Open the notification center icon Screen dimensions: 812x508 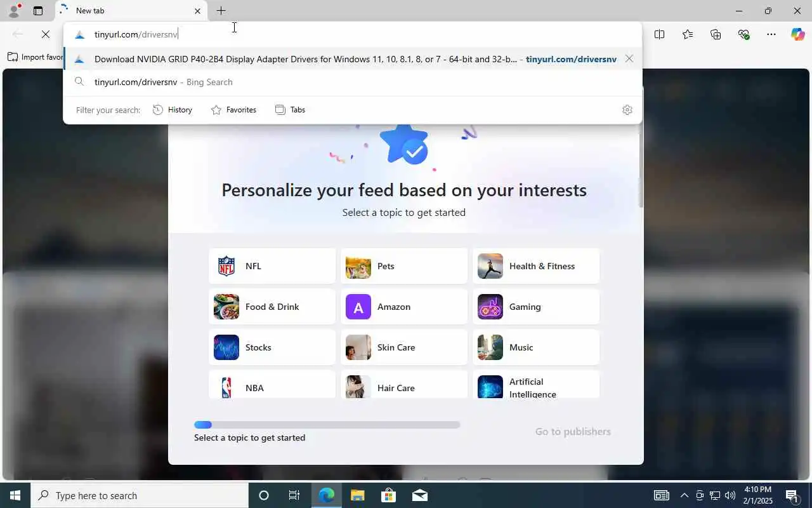(792, 495)
